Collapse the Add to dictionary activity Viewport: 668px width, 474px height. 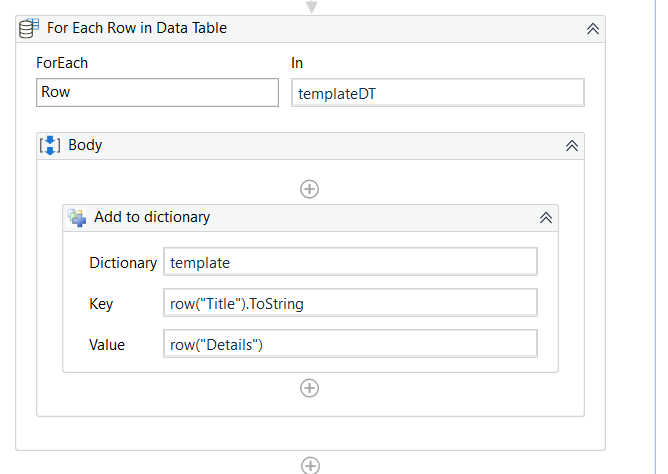[546, 217]
